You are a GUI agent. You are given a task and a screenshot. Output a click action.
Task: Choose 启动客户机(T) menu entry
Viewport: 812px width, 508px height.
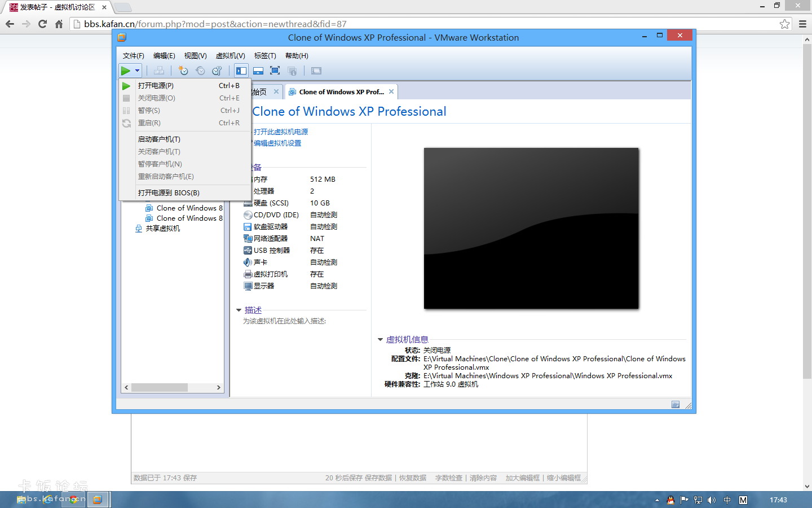coord(185,139)
